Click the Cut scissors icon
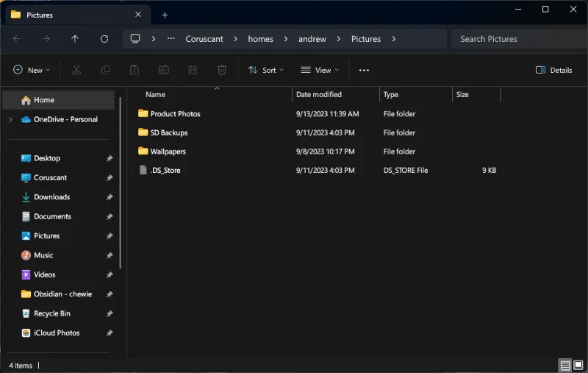The height and width of the screenshot is (373, 588). 76,70
